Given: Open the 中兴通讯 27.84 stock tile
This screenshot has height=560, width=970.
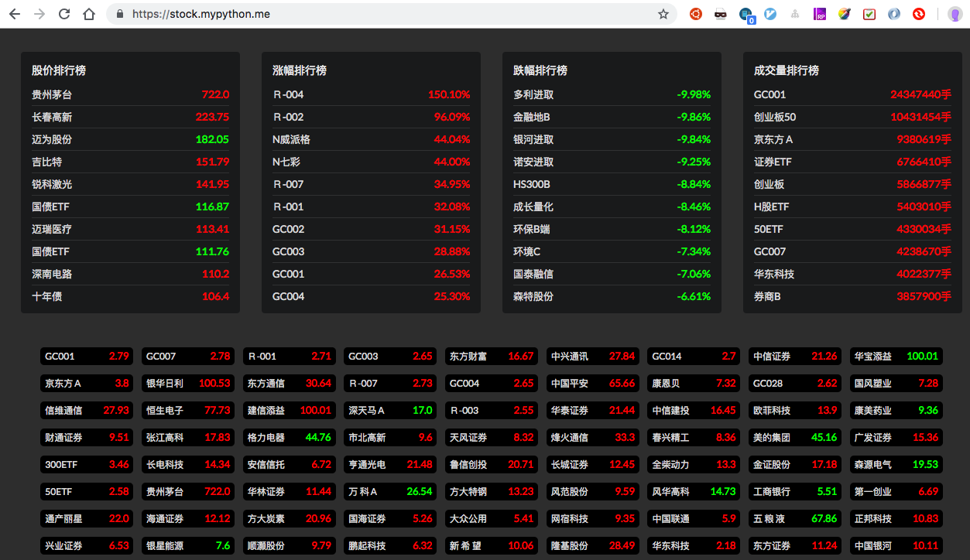Looking at the screenshot, I should click(593, 357).
